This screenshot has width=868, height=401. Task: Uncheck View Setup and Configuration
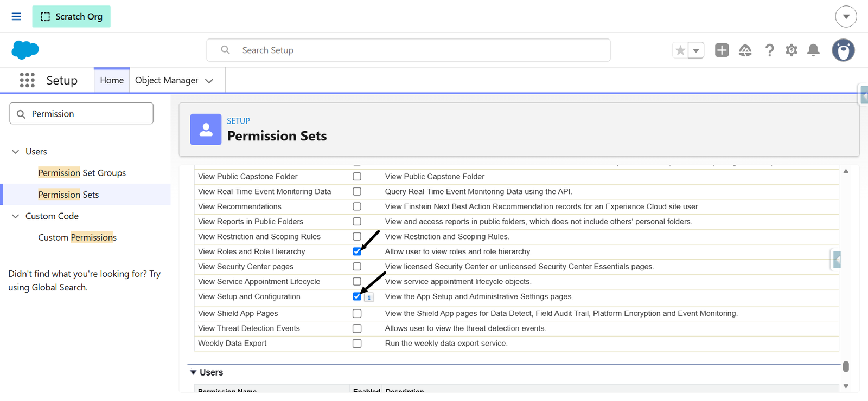tap(357, 296)
